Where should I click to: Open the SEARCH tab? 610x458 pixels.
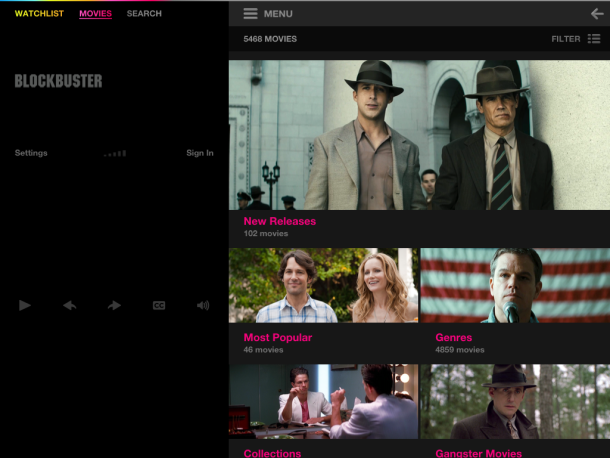[144, 14]
